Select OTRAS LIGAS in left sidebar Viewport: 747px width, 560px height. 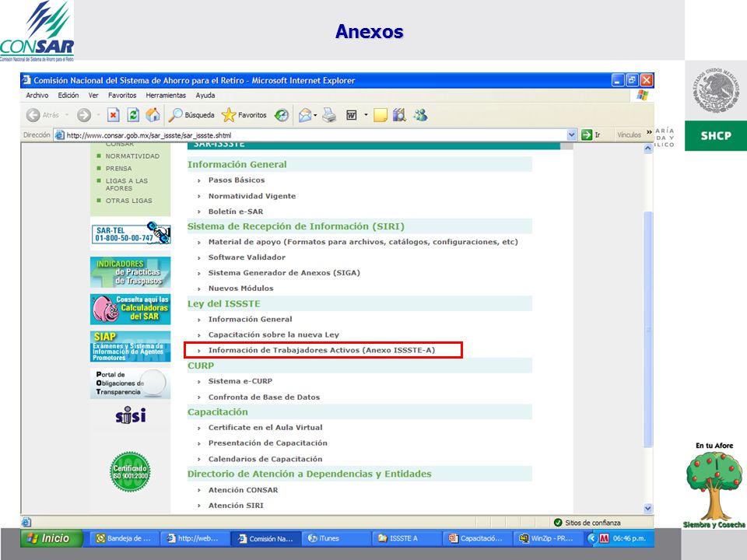[x=128, y=201]
